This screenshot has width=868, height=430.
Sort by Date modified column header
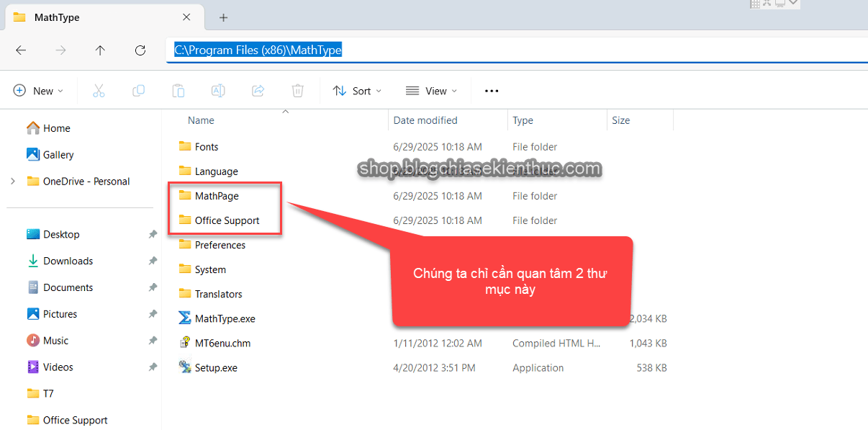(x=425, y=120)
